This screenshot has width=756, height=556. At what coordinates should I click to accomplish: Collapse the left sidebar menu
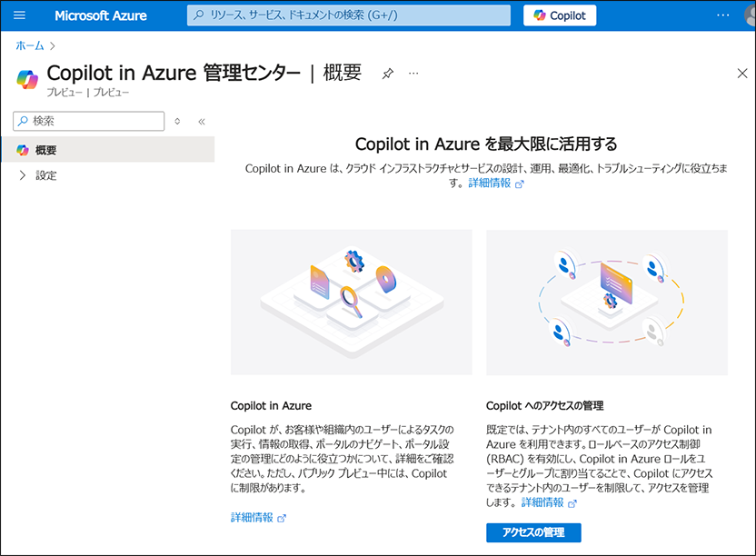tap(202, 122)
